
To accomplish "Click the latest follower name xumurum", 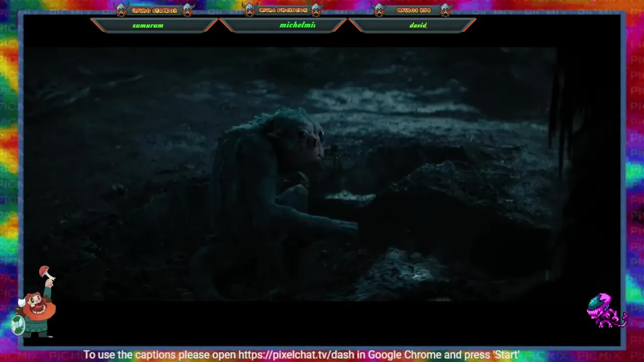I will coord(148,26).
